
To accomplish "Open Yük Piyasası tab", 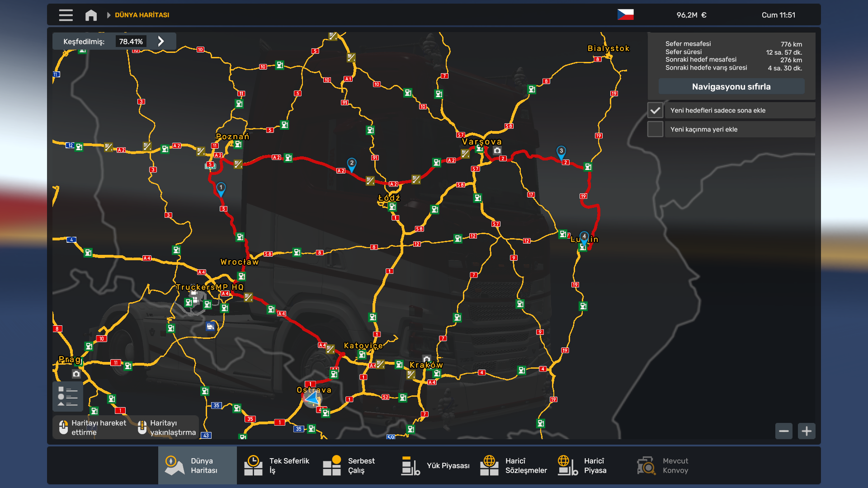I will pos(434,465).
